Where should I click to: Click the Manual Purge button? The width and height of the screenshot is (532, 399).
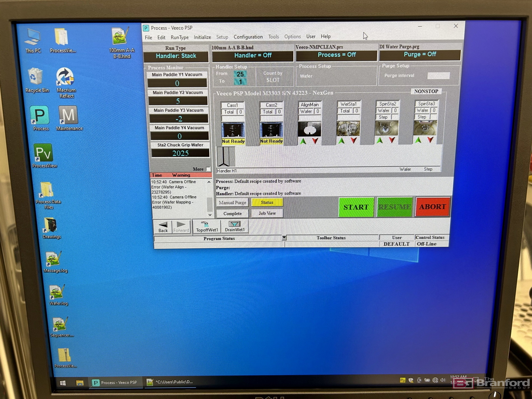(232, 202)
